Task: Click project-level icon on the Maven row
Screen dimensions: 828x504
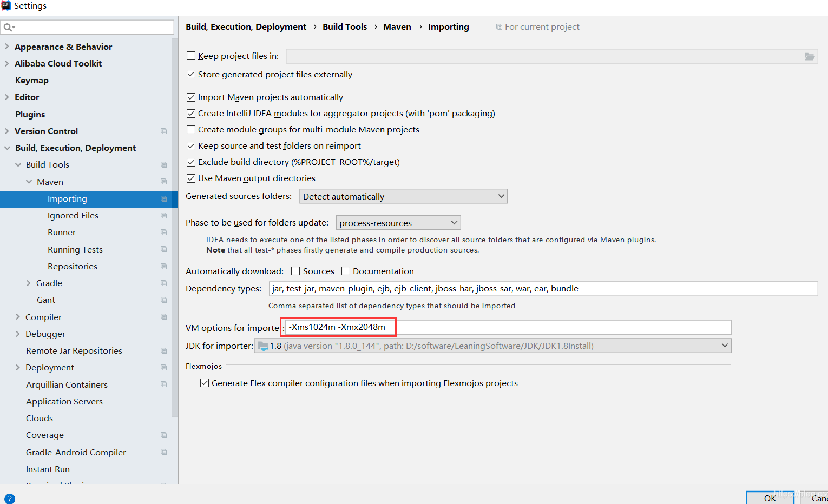Action: pyautogui.click(x=163, y=182)
